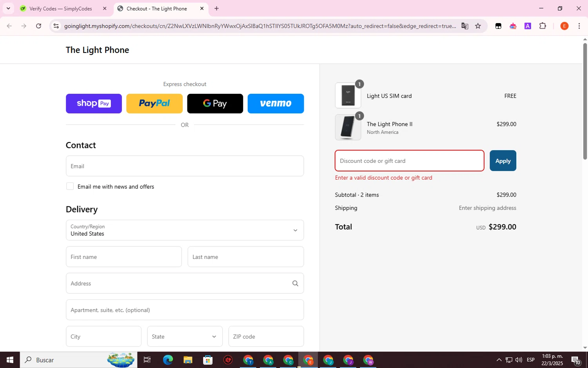This screenshot has height=368, width=588.
Task: Choose PayPal express checkout
Action: tap(154, 104)
